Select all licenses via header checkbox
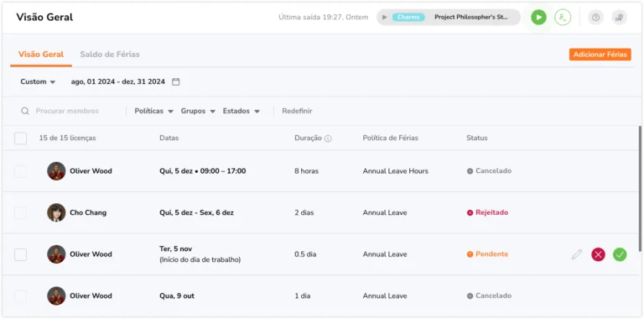 (x=20, y=139)
